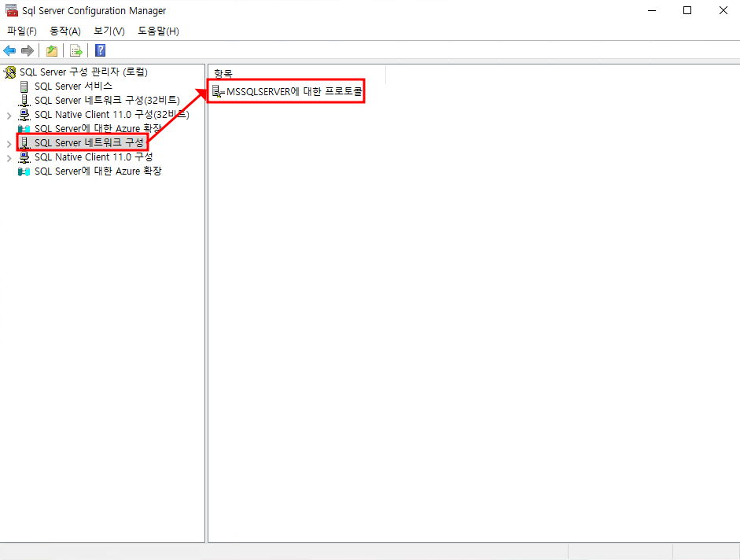Screen dimensions: 740x560
Task: Click the Up one level folder icon
Action: pos(51,50)
